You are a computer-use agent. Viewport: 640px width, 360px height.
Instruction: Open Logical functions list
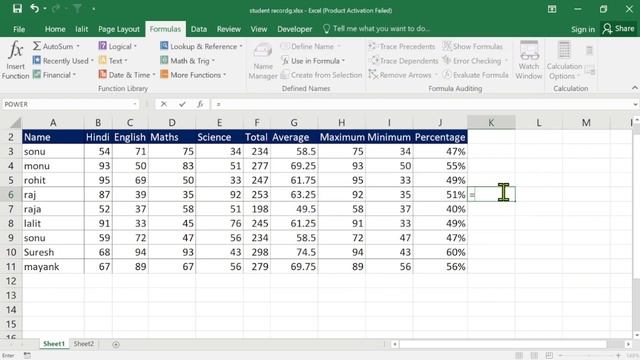[118, 47]
